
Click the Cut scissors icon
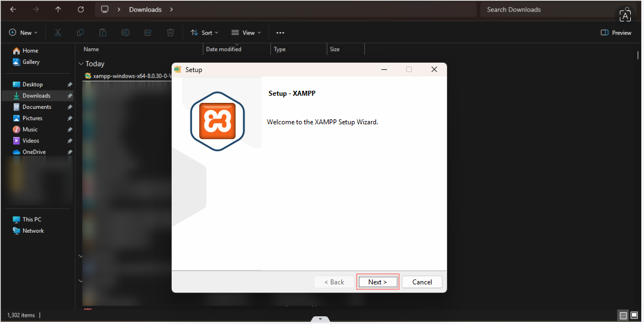click(58, 32)
